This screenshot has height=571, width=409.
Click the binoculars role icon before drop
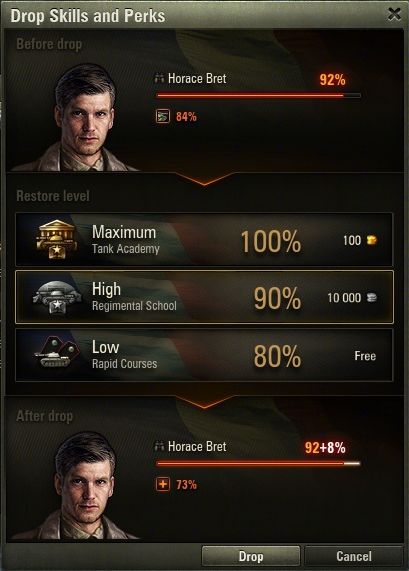tap(159, 78)
